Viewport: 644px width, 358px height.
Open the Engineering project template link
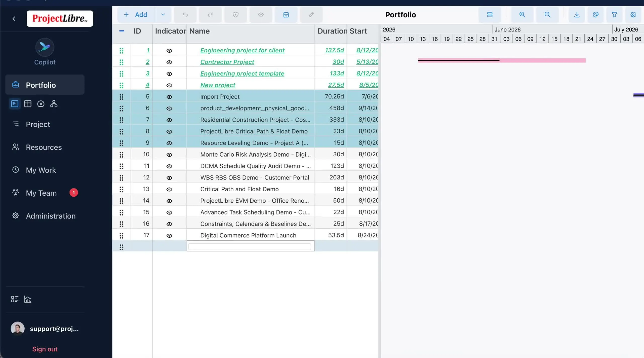242,74
